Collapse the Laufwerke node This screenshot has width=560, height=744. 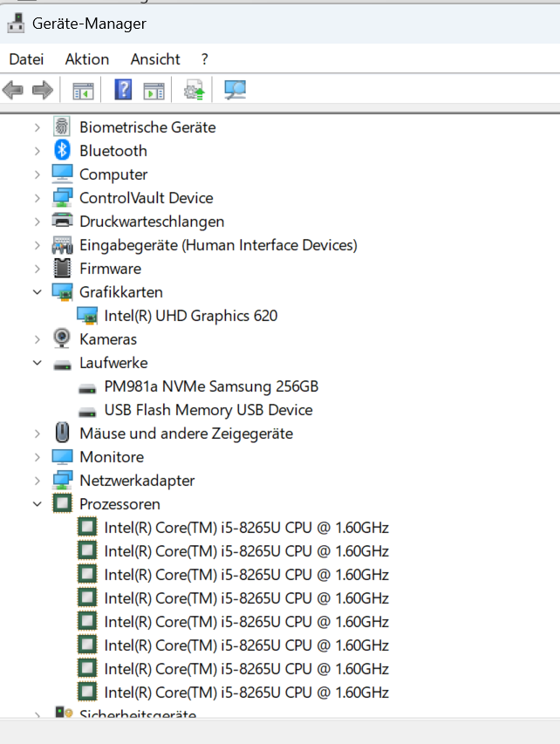(37, 363)
